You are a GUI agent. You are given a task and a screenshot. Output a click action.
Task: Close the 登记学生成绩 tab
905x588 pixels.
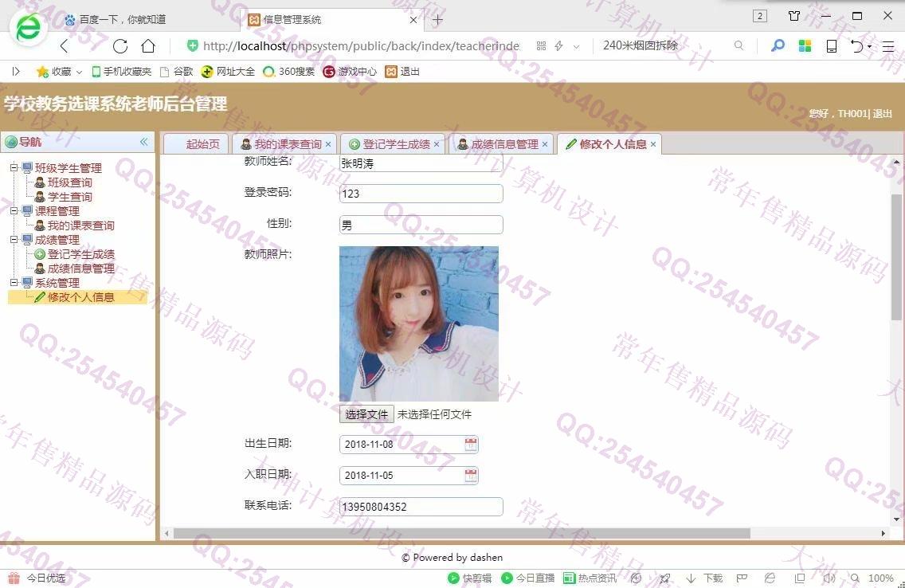click(x=437, y=144)
